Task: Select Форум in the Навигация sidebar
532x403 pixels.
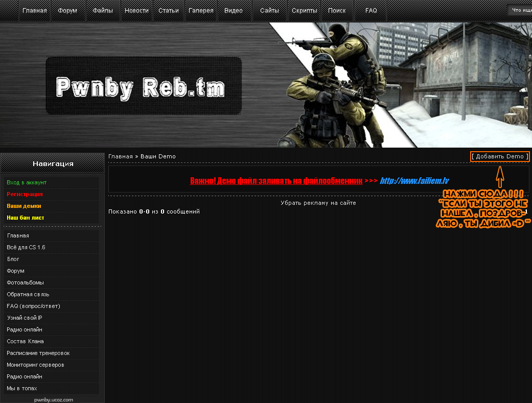Action: click(16, 271)
